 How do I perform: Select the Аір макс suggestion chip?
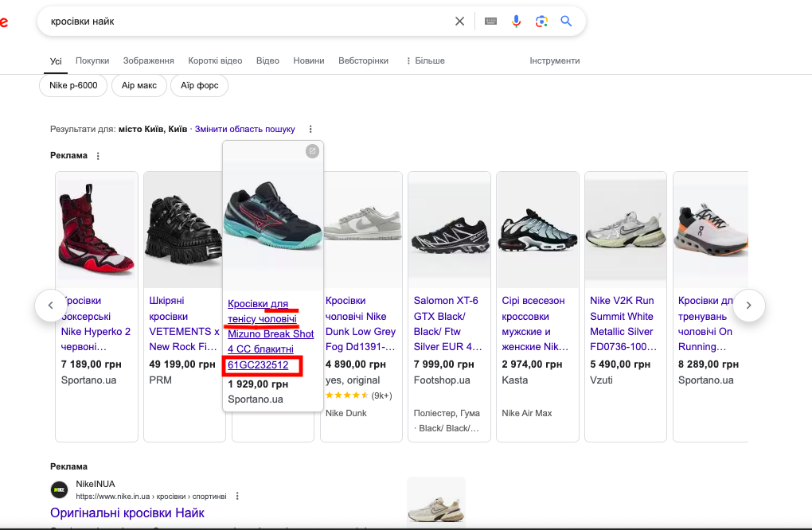tap(139, 85)
